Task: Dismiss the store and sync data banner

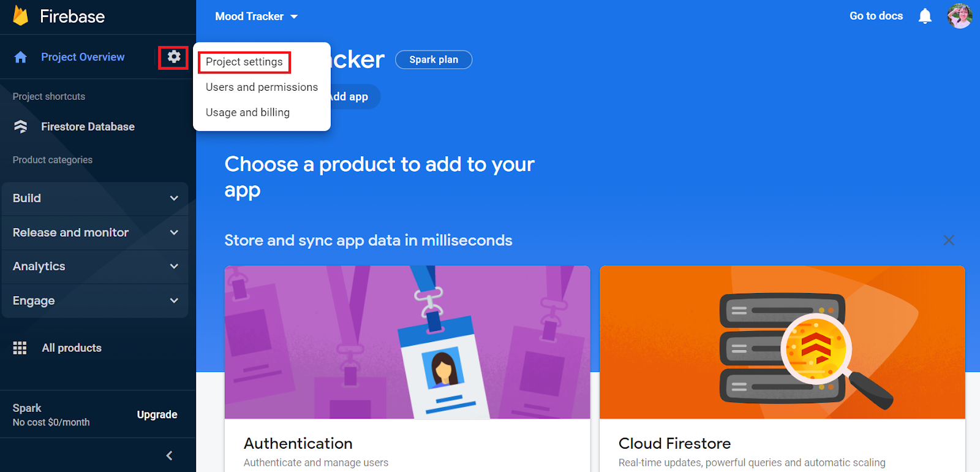Action: (x=949, y=240)
